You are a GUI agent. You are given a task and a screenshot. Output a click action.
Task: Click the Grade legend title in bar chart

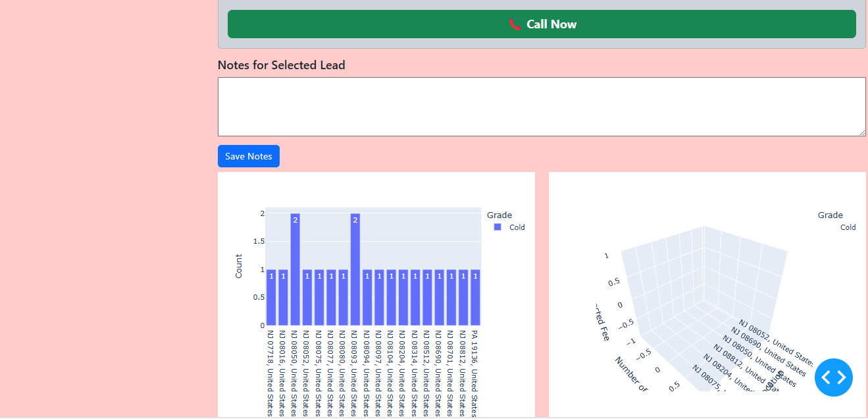coord(499,215)
